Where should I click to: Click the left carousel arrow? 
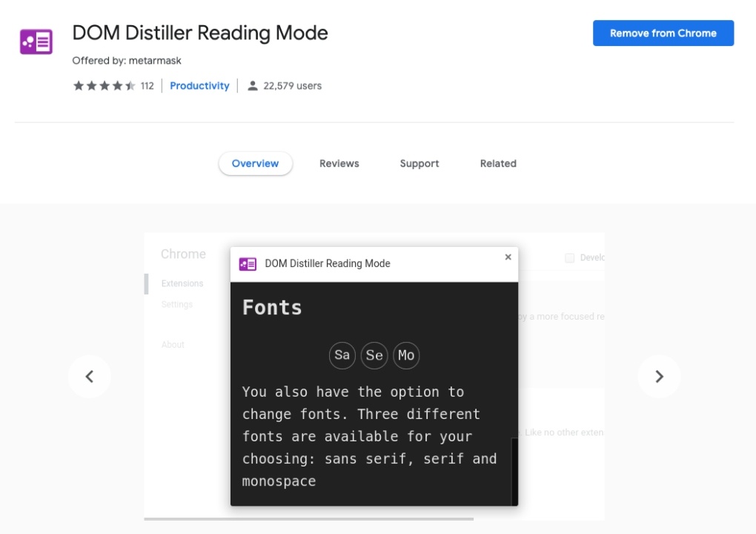90,376
